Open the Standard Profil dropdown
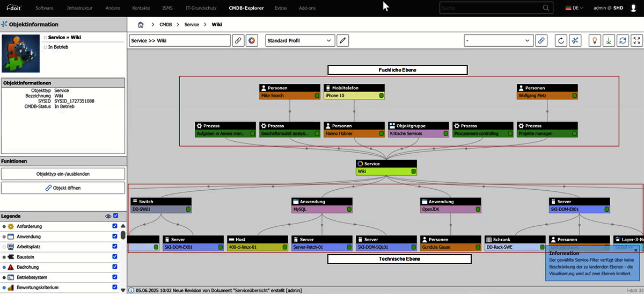Viewport: 644px width, 294px height. click(x=300, y=41)
